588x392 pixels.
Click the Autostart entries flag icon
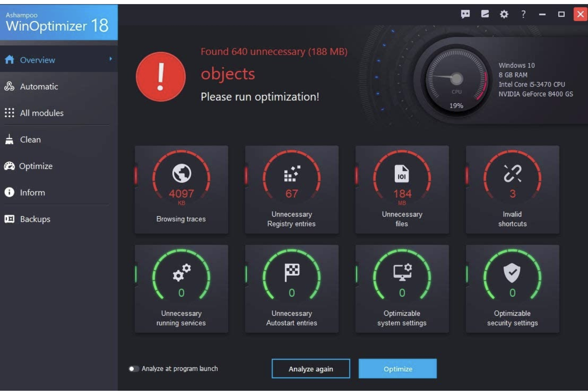point(292,272)
